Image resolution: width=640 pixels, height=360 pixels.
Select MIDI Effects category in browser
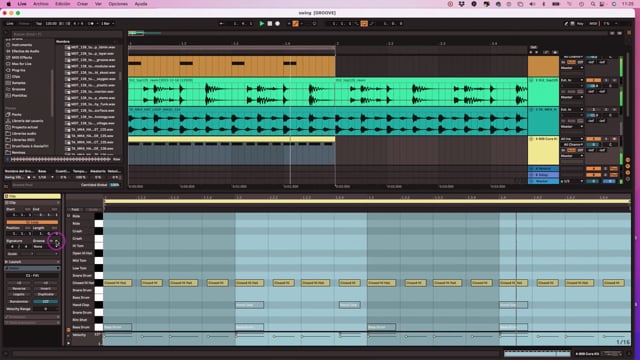pyautogui.click(x=21, y=58)
